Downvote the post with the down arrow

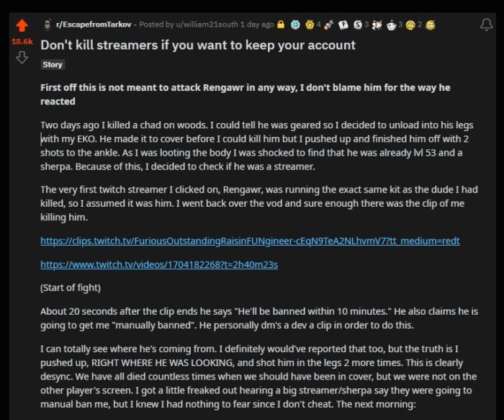pyautogui.click(x=22, y=58)
